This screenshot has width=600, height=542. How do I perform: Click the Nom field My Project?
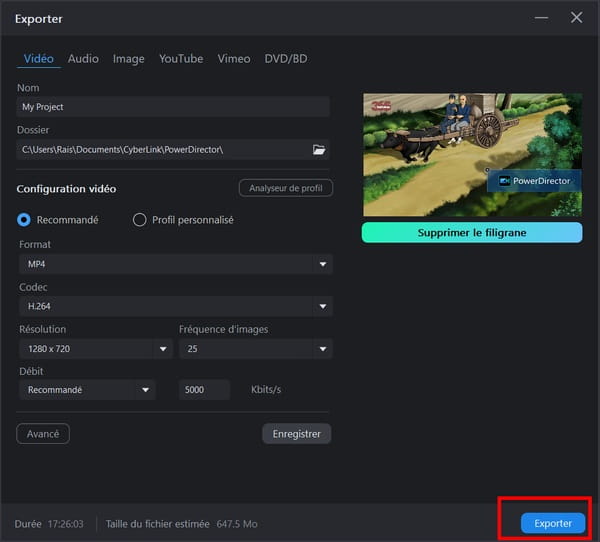tap(173, 107)
